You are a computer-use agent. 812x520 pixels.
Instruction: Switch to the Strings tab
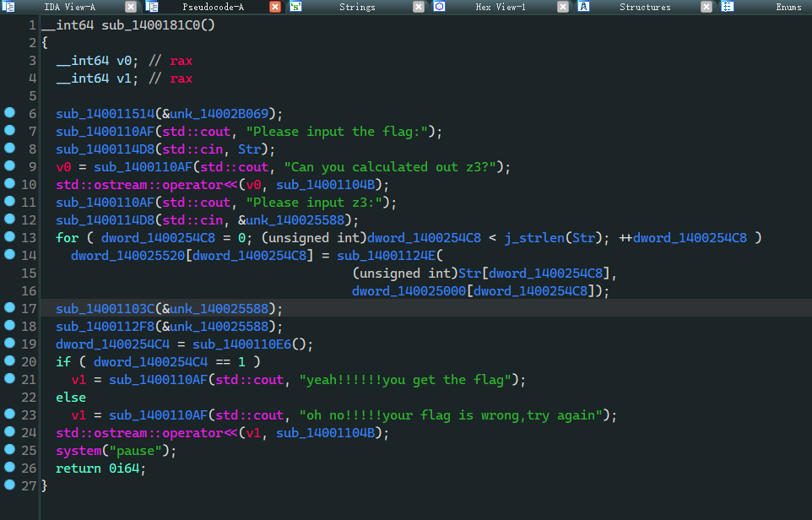[357, 7]
